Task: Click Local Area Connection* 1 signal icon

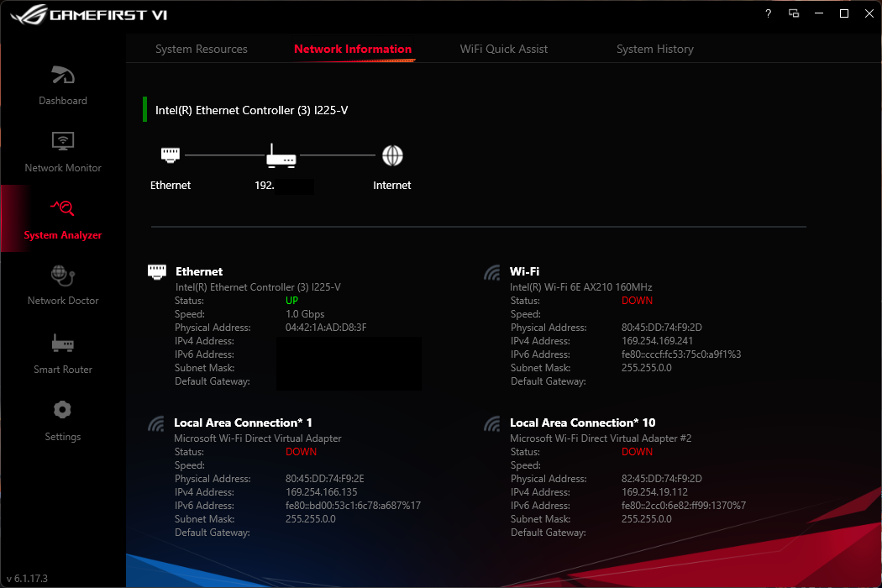Action: pyautogui.click(x=155, y=423)
